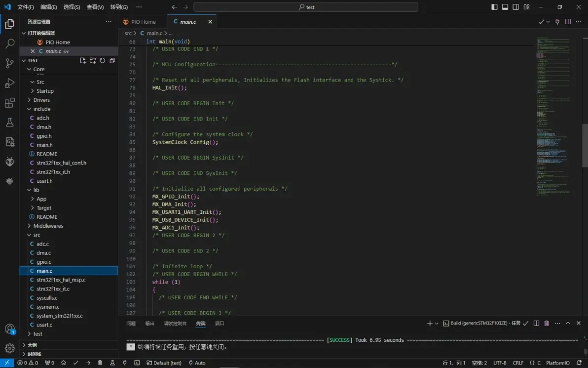Expand the Middlewares folder
The height and width of the screenshot is (368, 588).
coord(48,226)
